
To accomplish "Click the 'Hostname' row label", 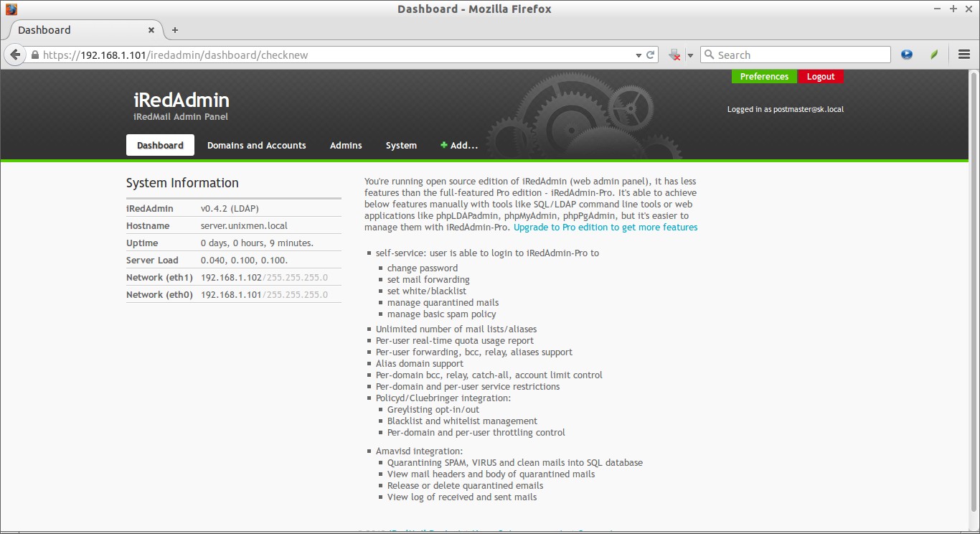I will (148, 225).
